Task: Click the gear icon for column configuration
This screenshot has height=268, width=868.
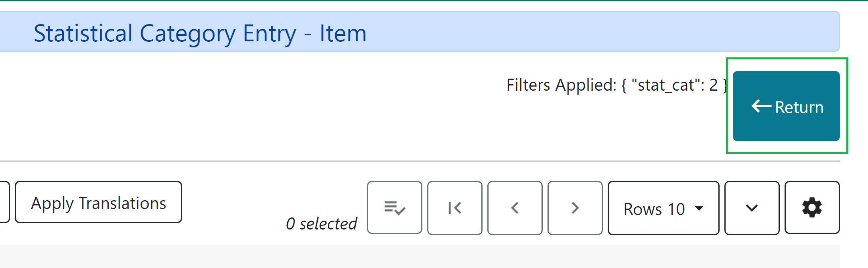Action: [812, 207]
